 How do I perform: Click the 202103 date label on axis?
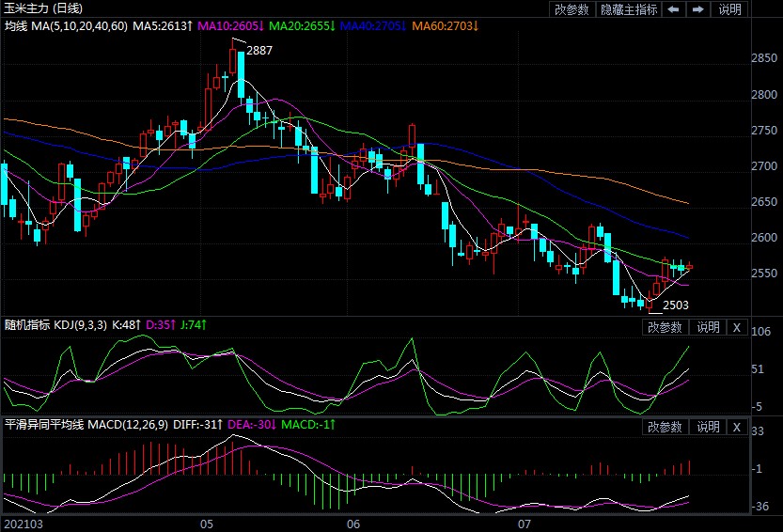pyautogui.click(x=23, y=522)
